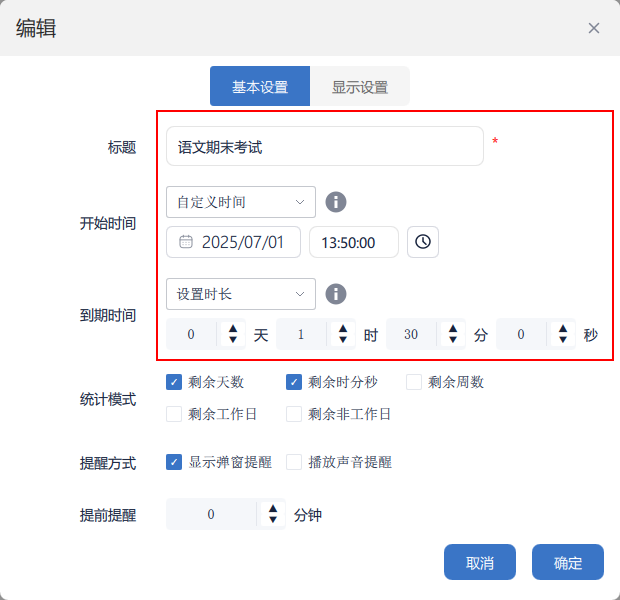The width and height of the screenshot is (620, 600).
Task: Close the 编辑 dialog with X
Action: pyautogui.click(x=594, y=28)
